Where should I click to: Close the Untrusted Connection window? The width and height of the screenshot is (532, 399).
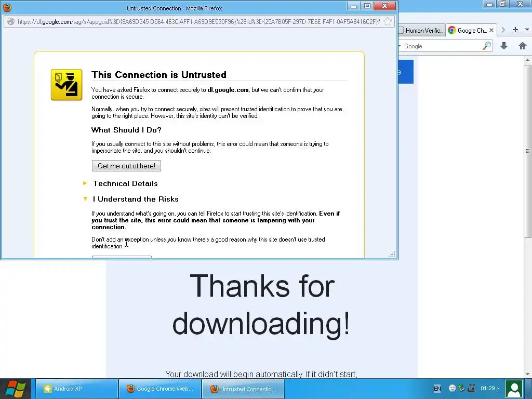coord(385,6)
